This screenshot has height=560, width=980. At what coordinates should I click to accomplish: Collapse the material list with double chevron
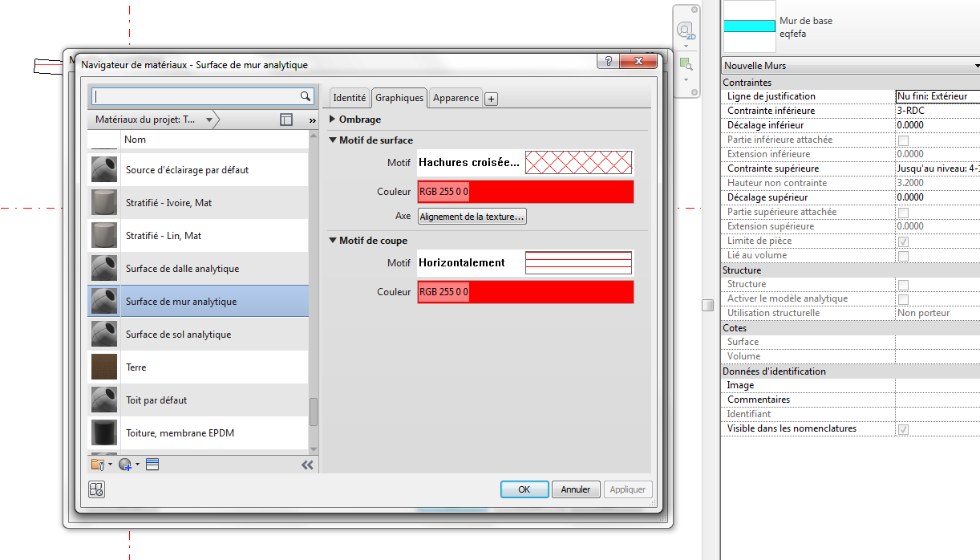click(x=307, y=465)
